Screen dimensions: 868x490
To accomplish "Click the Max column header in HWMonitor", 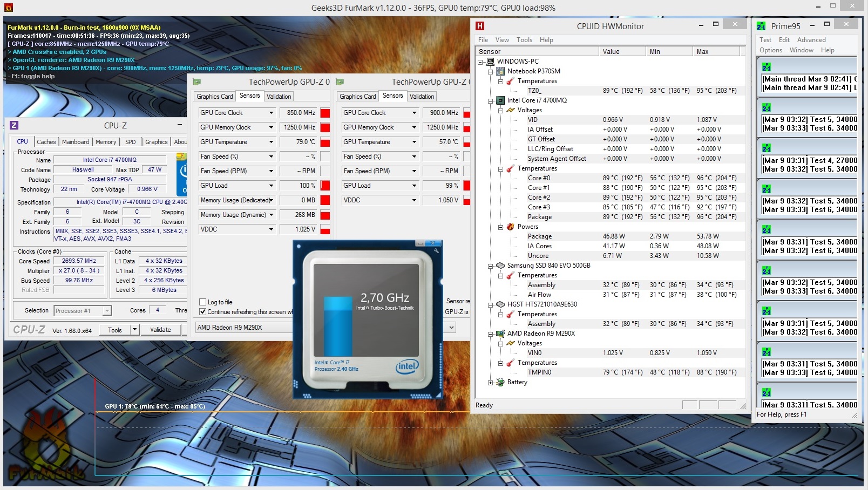I will [x=716, y=52].
